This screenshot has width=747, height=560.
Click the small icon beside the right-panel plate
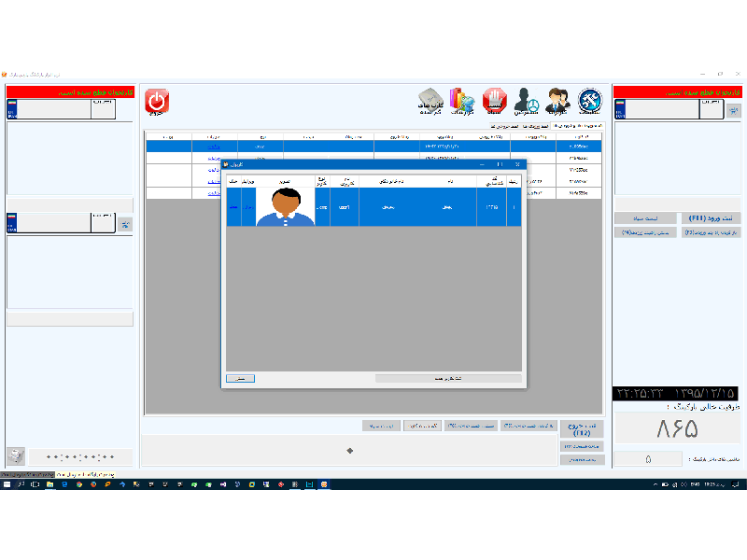pyautogui.click(x=732, y=110)
